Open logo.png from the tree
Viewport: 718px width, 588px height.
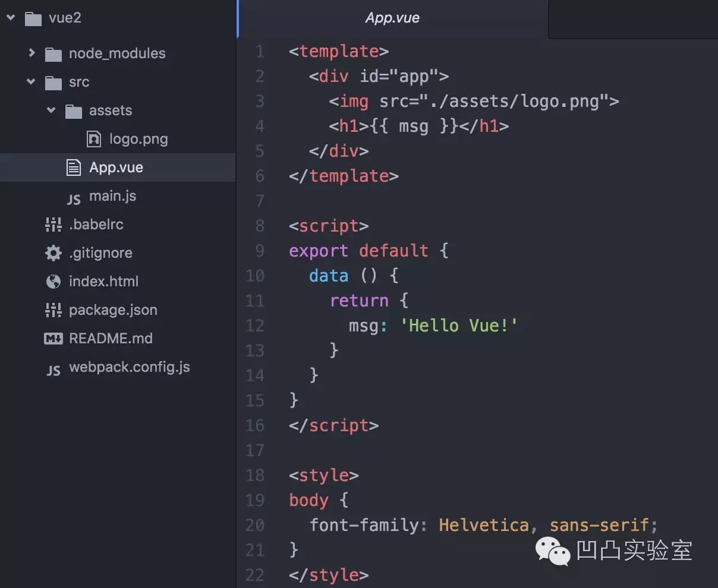(x=138, y=139)
